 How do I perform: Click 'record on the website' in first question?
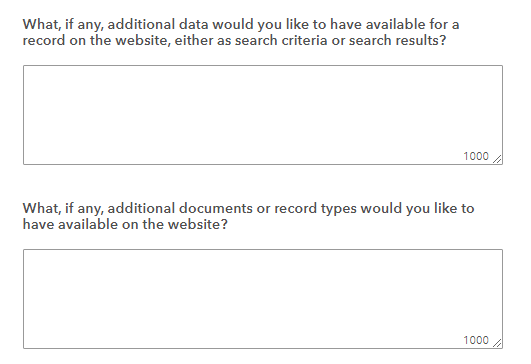[x=95, y=41]
